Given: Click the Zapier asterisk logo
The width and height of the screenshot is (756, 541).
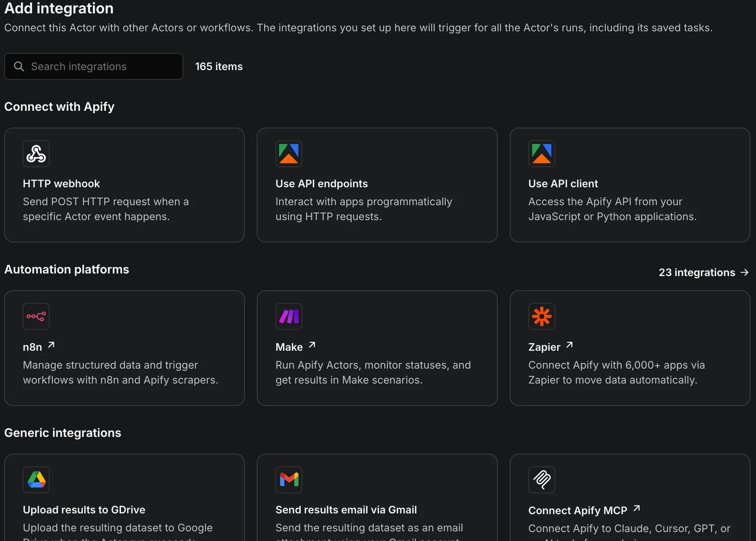Looking at the screenshot, I should pos(542,316).
